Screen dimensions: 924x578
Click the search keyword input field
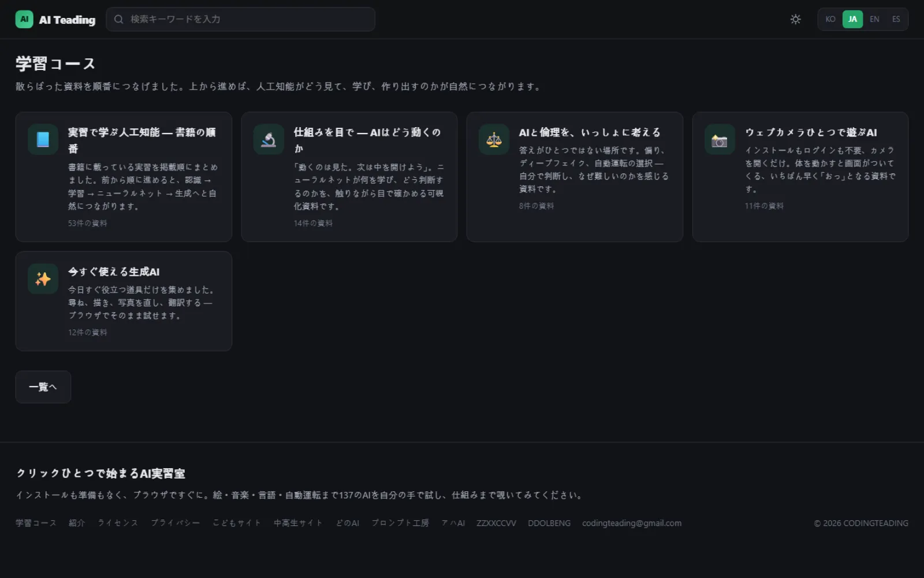click(240, 19)
